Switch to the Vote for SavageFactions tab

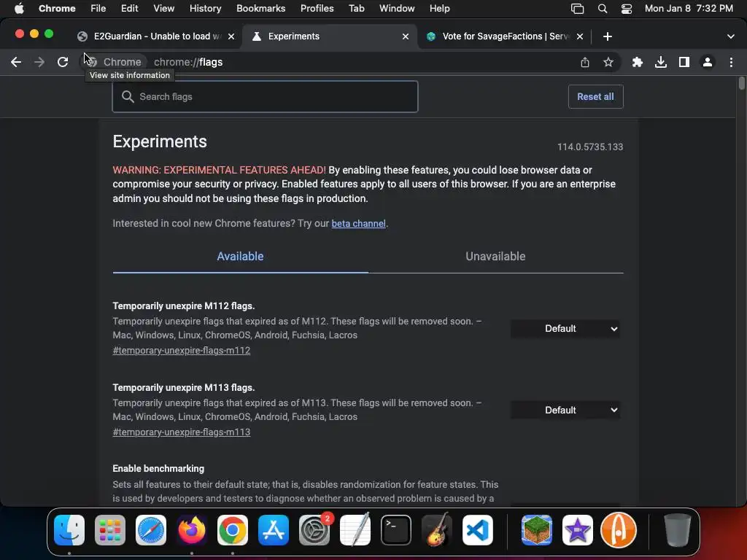point(505,36)
